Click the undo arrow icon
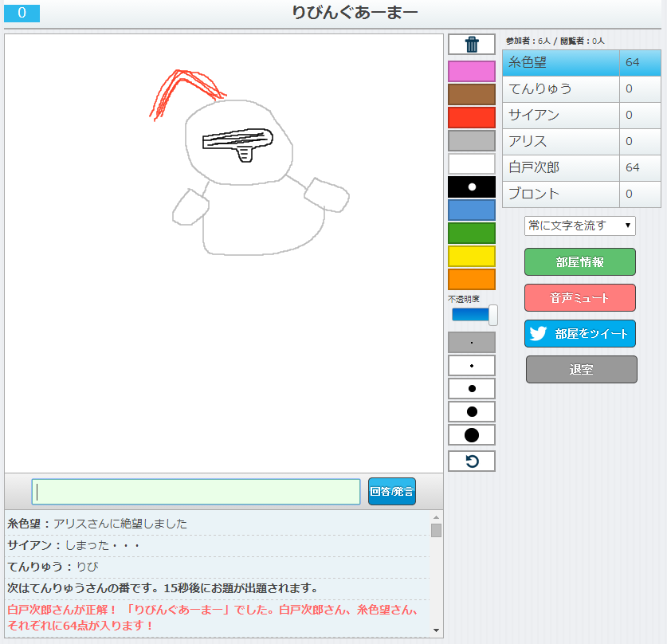The image size is (667, 644). point(471,461)
